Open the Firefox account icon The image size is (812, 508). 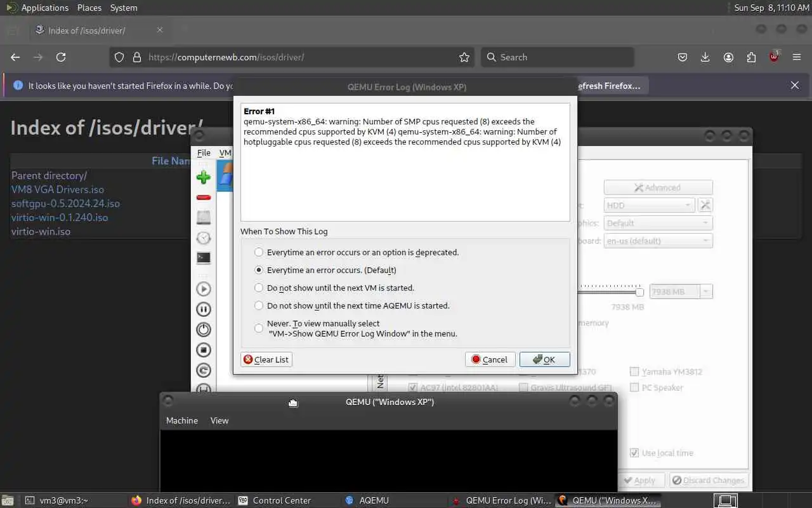click(x=728, y=57)
